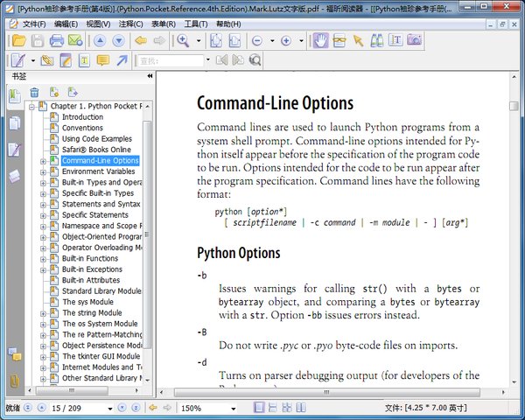Activate the Snapshot camera tool
Image resolution: width=525 pixels, height=420 pixels.
(415, 40)
